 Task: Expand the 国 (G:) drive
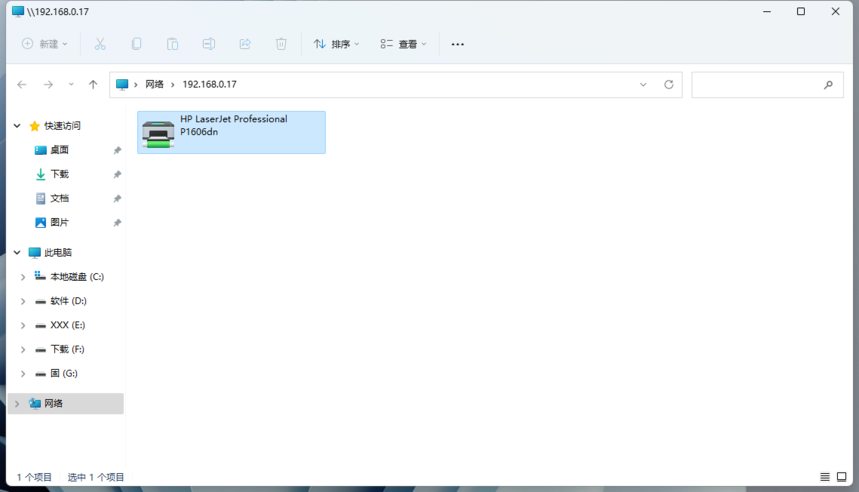(23, 374)
